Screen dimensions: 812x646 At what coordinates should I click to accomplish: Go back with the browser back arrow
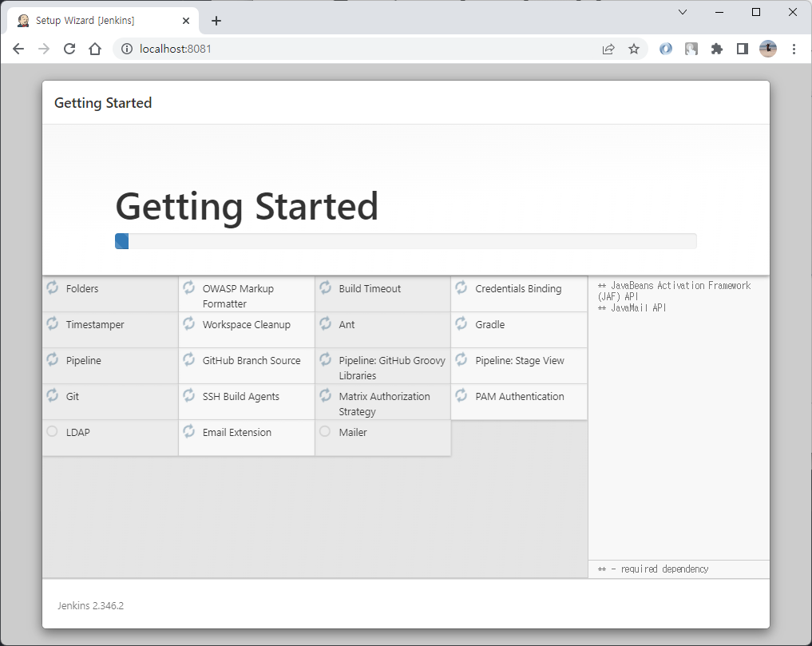(x=18, y=49)
